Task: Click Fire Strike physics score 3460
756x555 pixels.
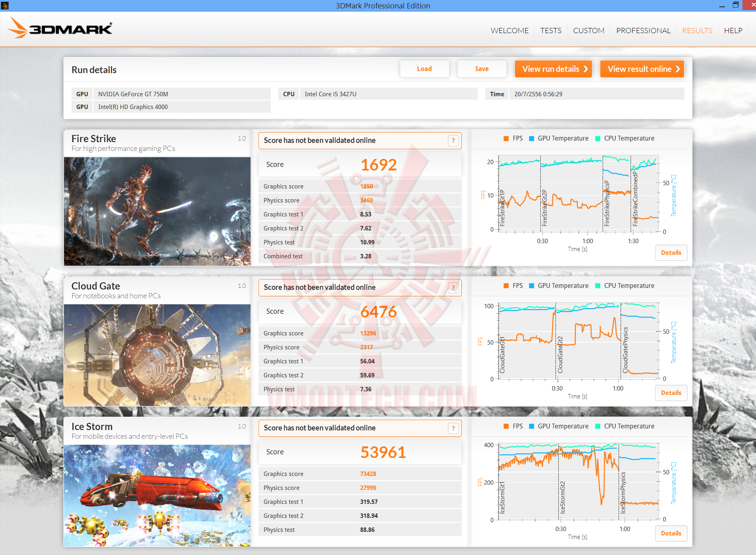Action: point(367,200)
